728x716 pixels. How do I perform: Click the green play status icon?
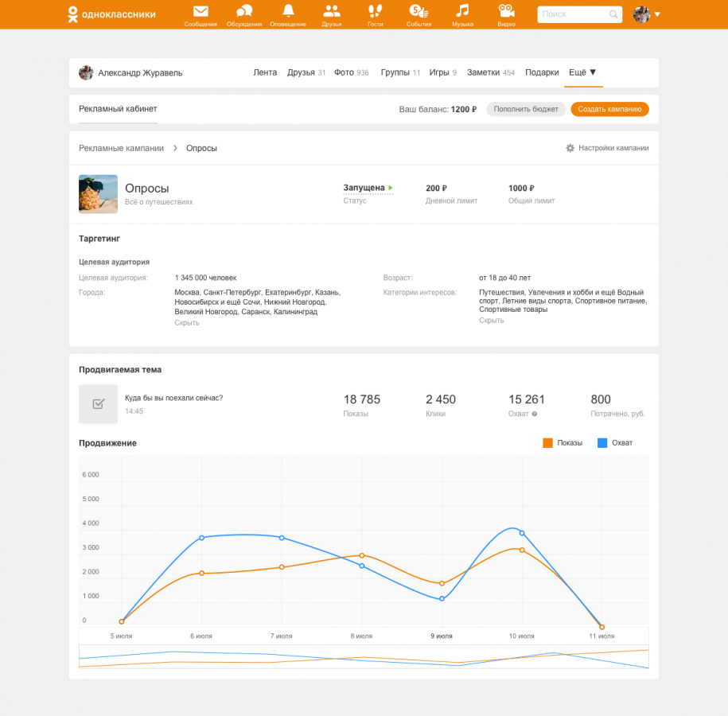pos(391,188)
